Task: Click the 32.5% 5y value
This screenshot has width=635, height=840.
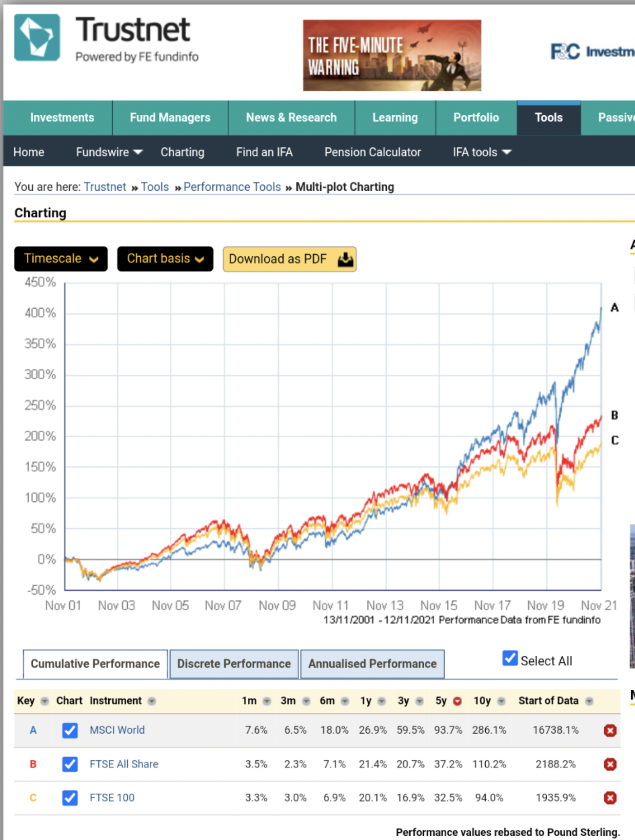Action: [448, 798]
